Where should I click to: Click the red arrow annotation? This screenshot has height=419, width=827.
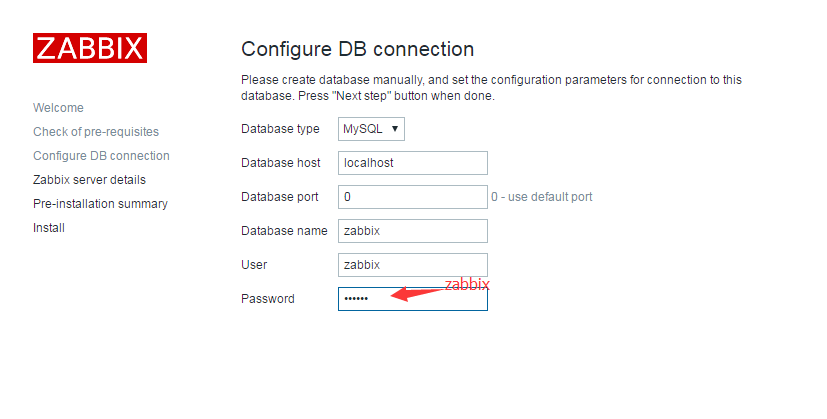tap(418, 293)
